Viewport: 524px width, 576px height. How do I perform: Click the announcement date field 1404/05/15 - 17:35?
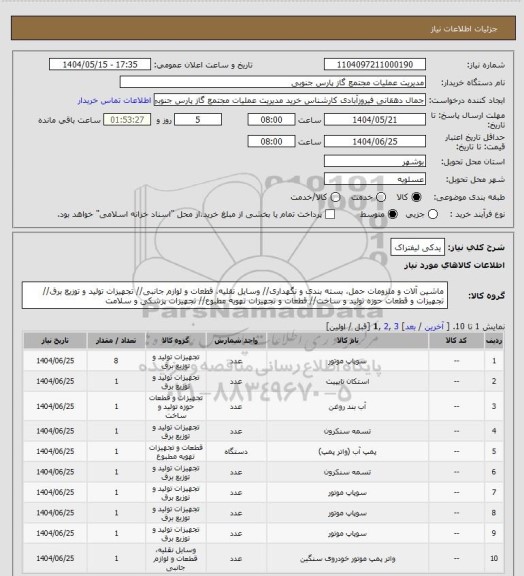coord(100,64)
